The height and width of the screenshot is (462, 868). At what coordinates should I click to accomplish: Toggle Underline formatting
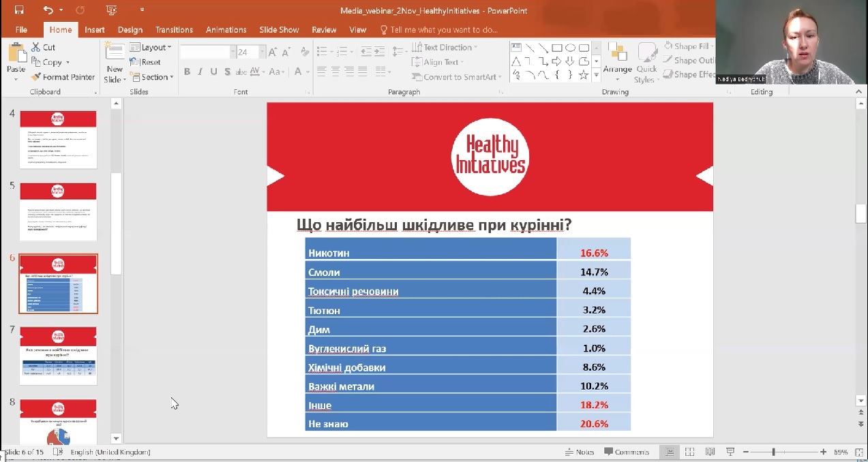pyautogui.click(x=213, y=72)
